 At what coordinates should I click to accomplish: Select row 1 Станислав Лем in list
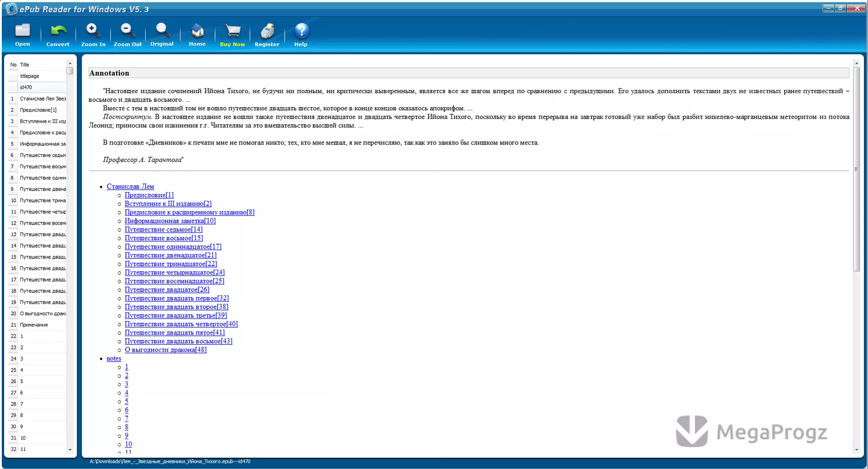[x=38, y=98]
